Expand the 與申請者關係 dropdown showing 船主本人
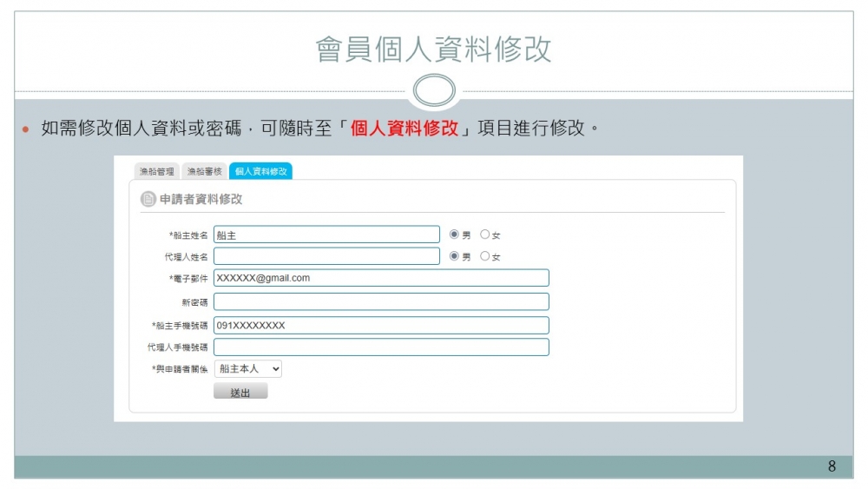The width and height of the screenshot is (868, 489). pyautogui.click(x=247, y=369)
